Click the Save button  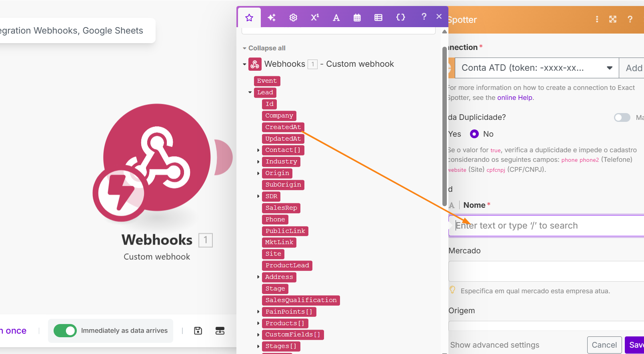(x=634, y=345)
